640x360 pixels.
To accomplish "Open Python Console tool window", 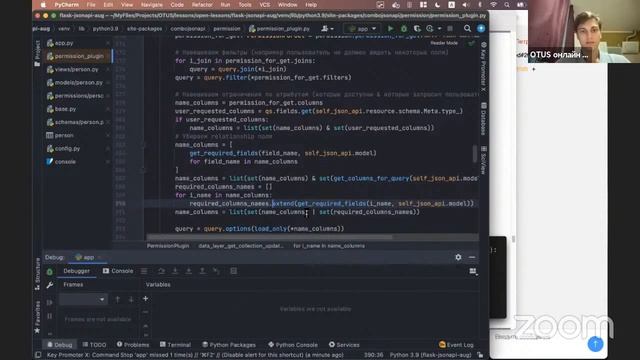I will coord(293,345).
